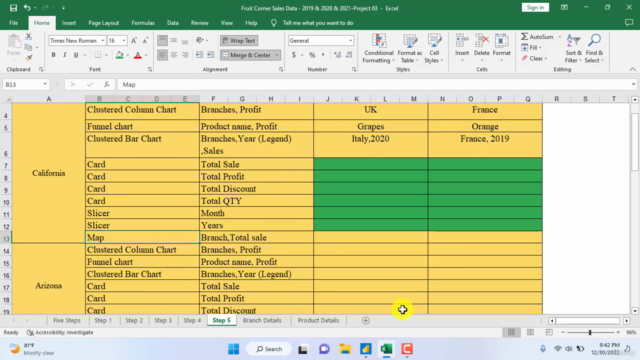Collapse the ribbon with the caret
The width and height of the screenshot is (640, 360).
[632, 69]
